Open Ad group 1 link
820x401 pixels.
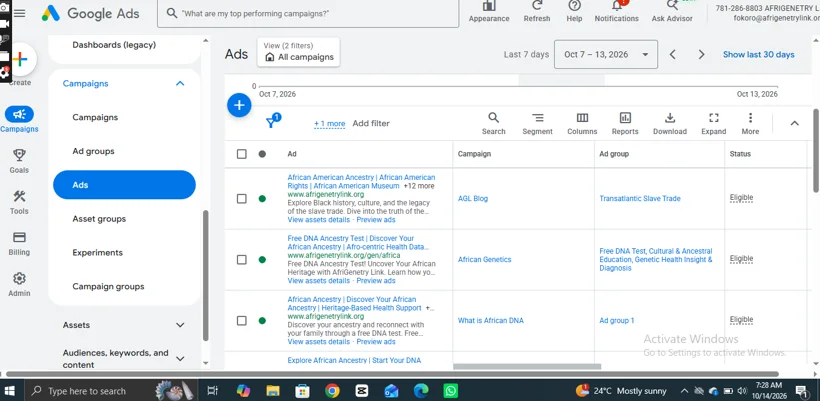click(617, 320)
